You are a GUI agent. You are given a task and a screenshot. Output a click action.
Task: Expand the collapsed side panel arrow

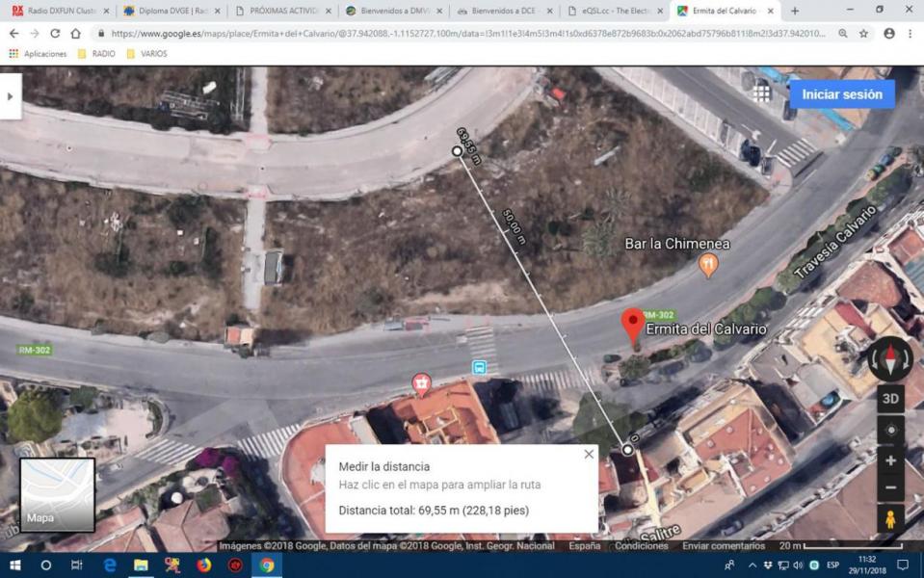11,96
